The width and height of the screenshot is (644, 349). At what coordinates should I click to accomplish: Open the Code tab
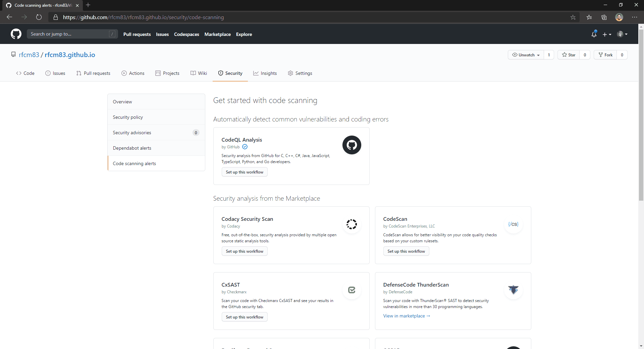25,73
